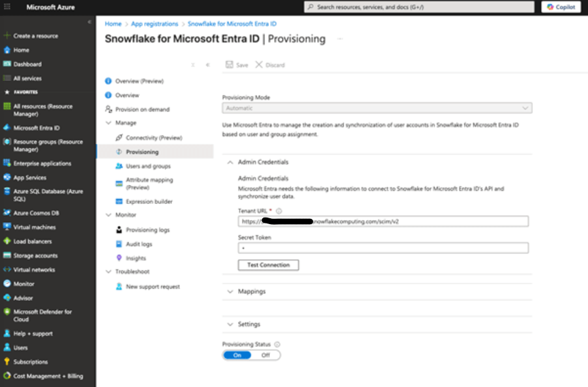The width and height of the screenshot is (588, 387).
Task: Collapse the Manage menu group
Action: point(108,123)
